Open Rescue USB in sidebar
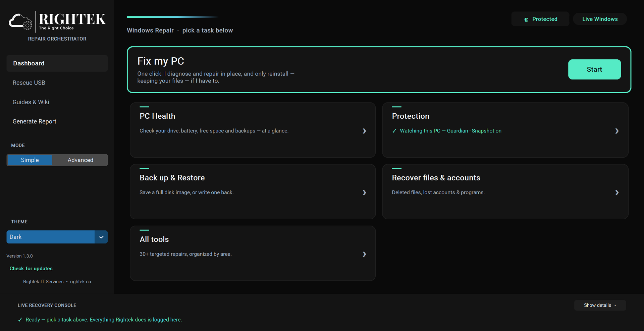The height and width of the screenshot is (331, 644). (x=57, y=83)
